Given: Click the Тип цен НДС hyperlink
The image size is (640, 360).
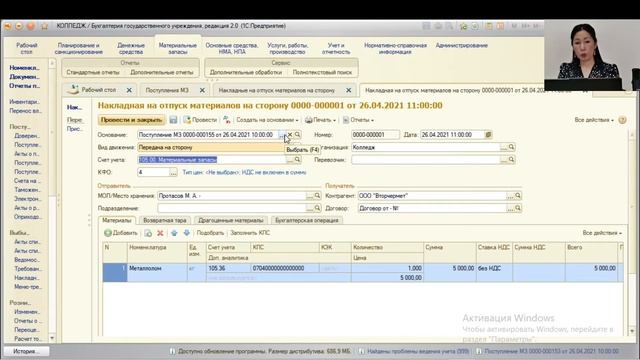Looking at the screenshot, I should [x=244, y=173].
